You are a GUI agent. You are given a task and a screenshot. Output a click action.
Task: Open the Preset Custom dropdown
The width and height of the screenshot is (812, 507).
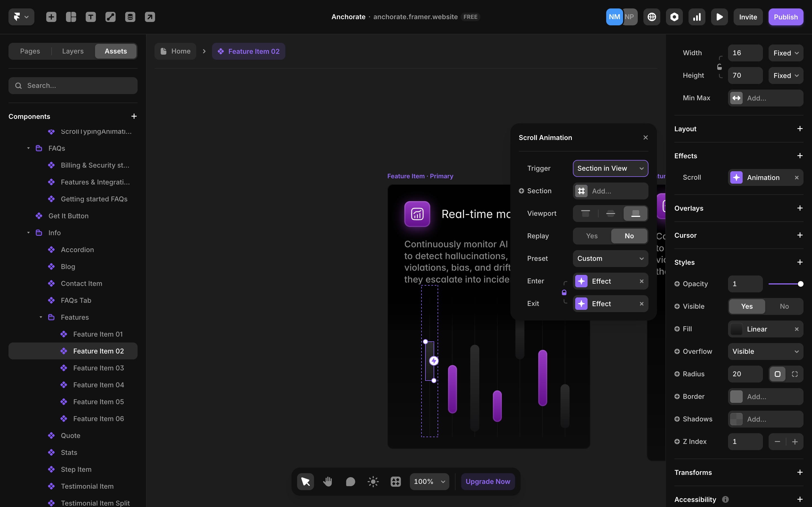[610, 259]
